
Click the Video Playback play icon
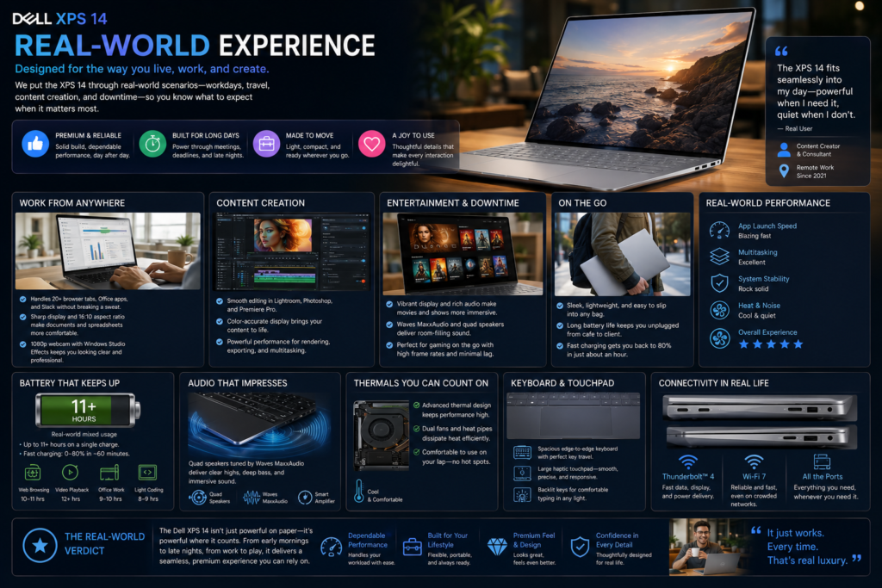point(71,472)
